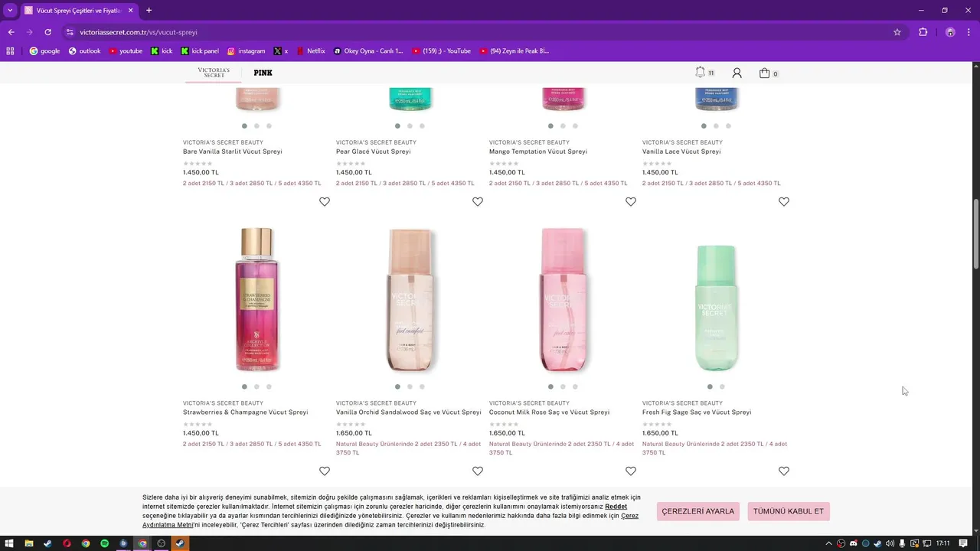
Task: Open the Chrome apps grid shortcut
Action: coord(10,51)
